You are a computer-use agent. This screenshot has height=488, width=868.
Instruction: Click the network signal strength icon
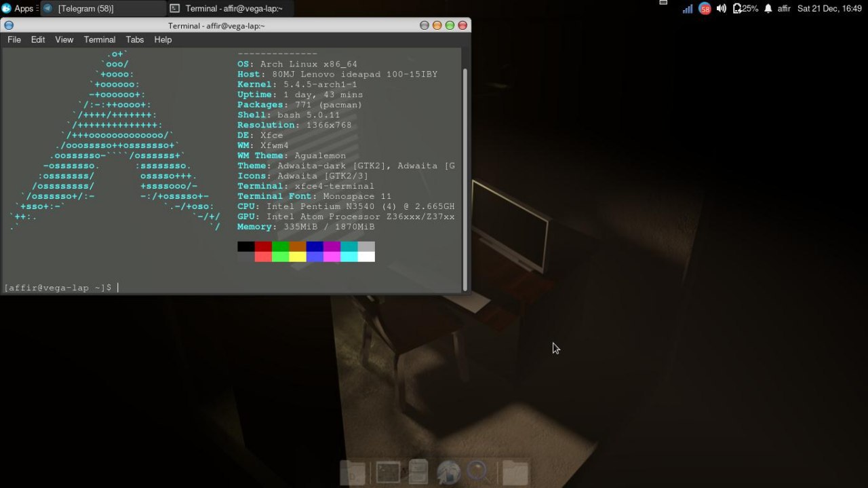coord(688,9)
